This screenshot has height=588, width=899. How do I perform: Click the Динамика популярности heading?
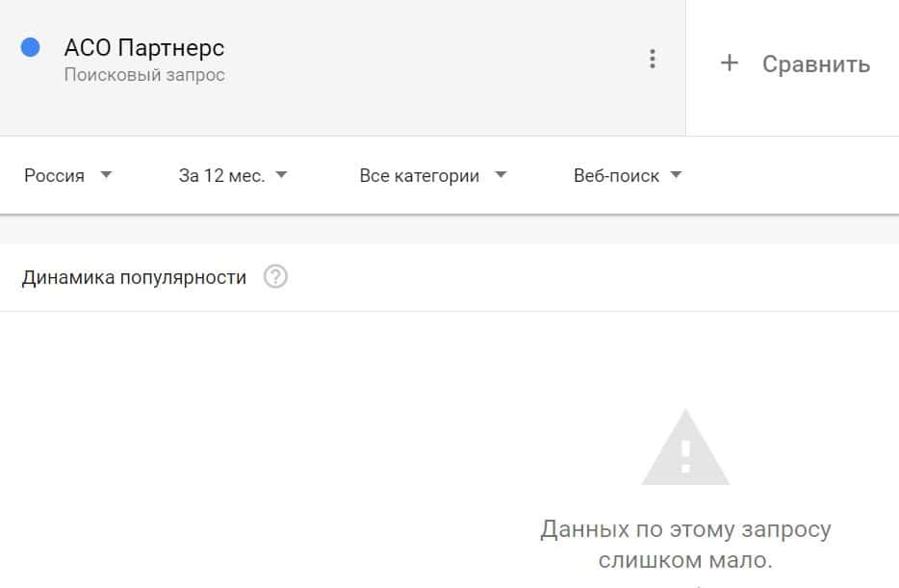pos(134,278)
